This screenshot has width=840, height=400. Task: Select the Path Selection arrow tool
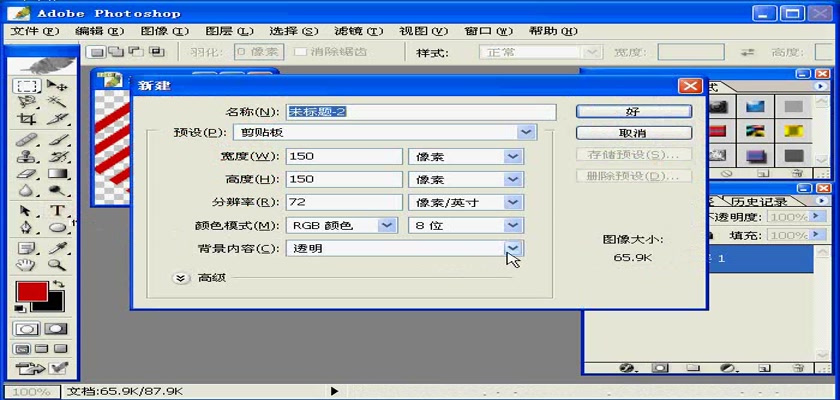pyautogui.click(x=26, y=211)
